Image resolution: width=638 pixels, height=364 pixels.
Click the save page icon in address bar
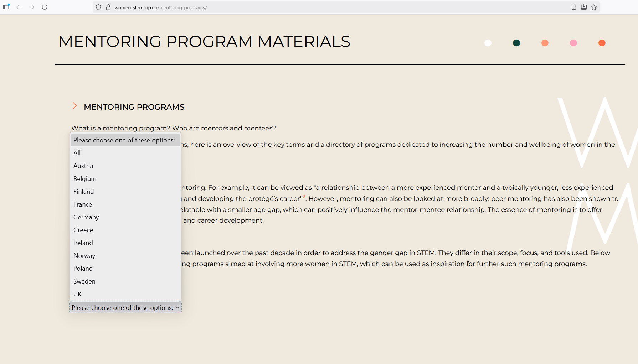(583, 7)
